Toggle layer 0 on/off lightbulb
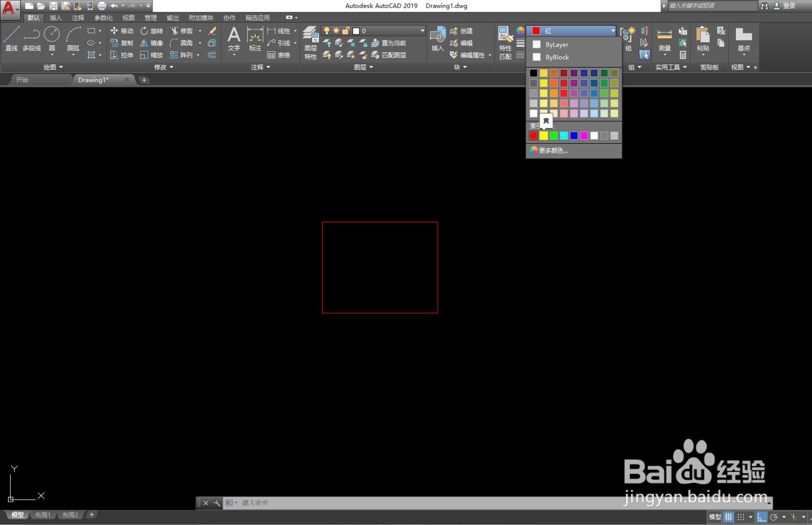Viewport: 812px width, 525px height. (327, 31)
